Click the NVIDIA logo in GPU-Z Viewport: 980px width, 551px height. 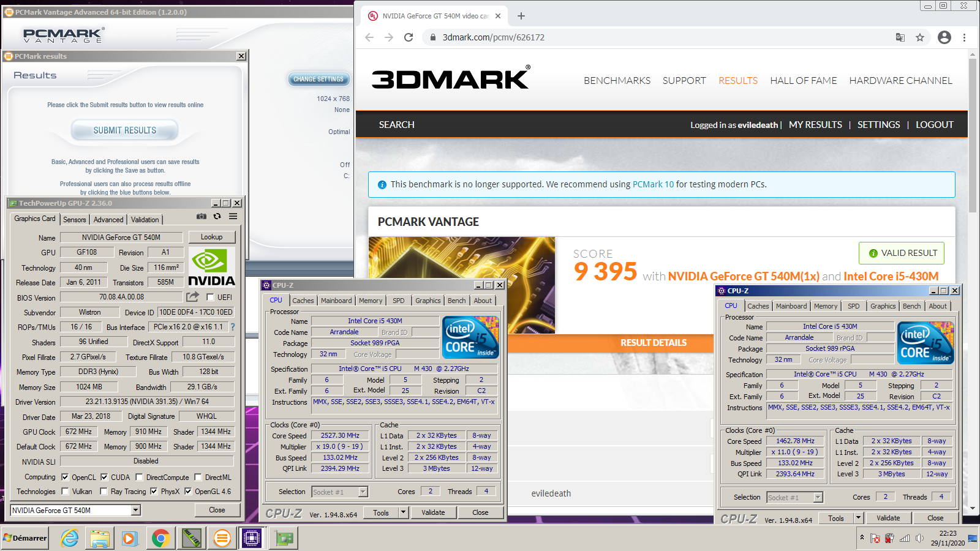[x=211, y=267]
